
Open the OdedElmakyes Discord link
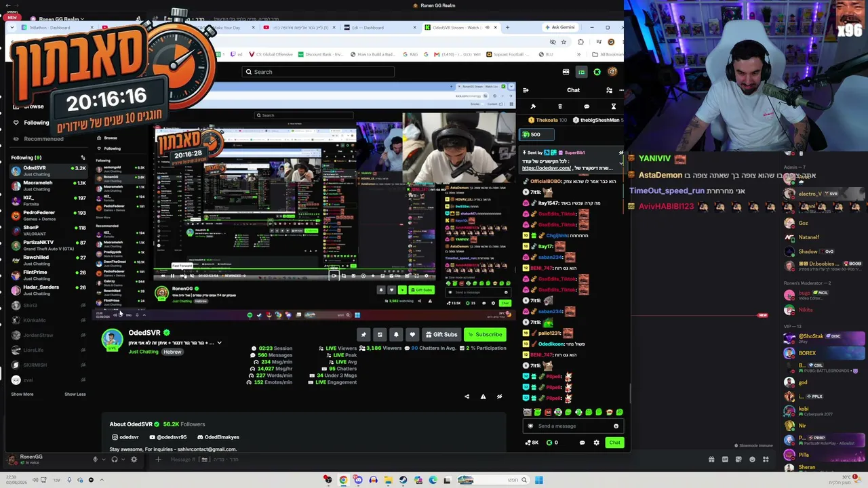click(x=218, y=437)
